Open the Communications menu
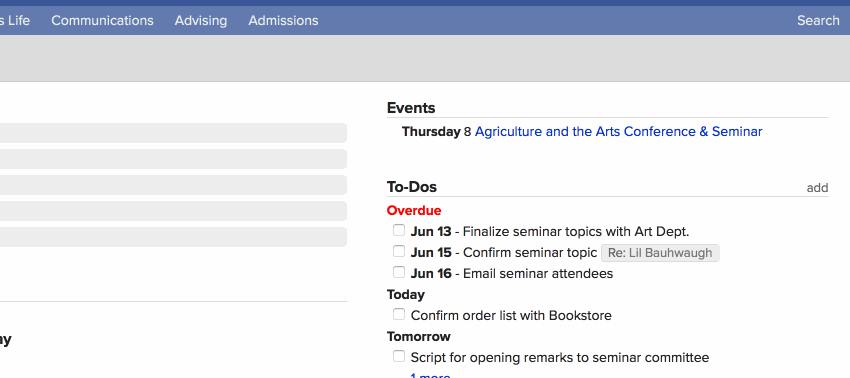Image resolution: width=850 pixels, height=378 pixels. pyautogui.click(x=102, y=21)
